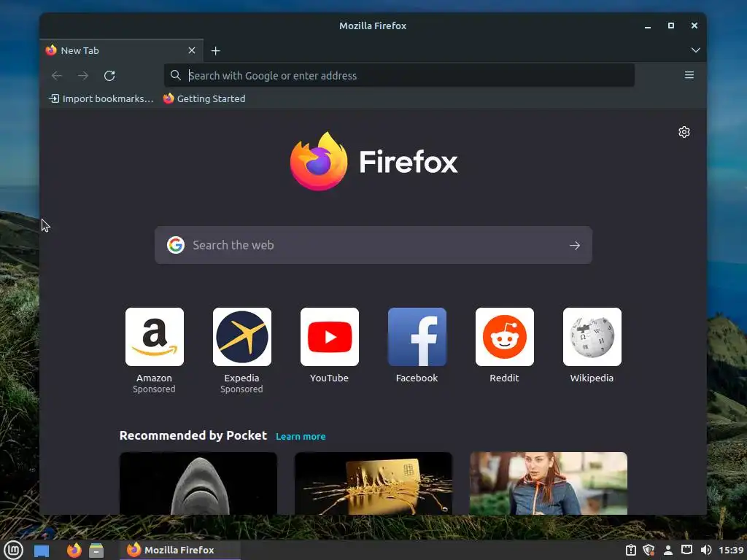This screenshot has height=560, width=747.
Task: Open the gold credit card Pocket story
Action: (373, 483)
